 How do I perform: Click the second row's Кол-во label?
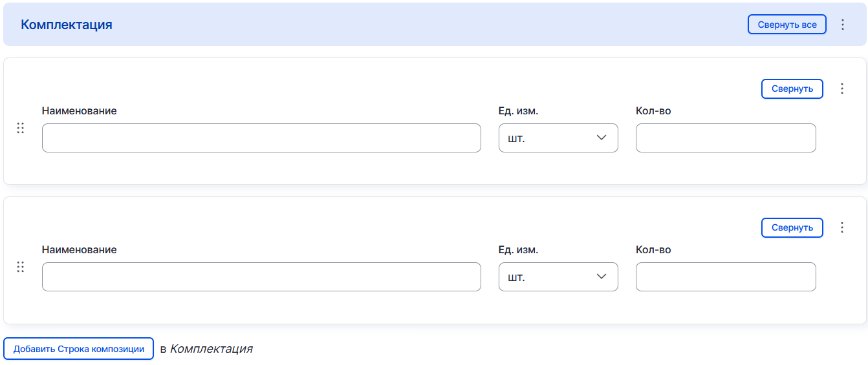[x=653, y=250]
